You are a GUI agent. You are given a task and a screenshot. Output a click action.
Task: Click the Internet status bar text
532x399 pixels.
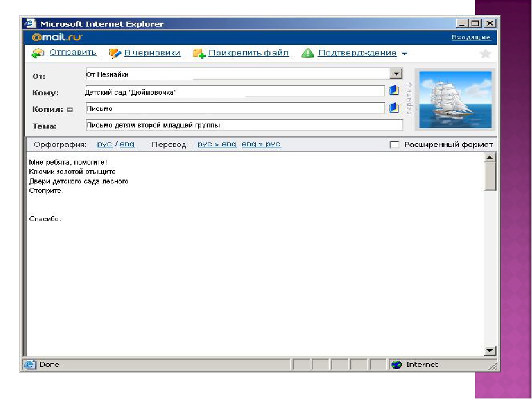422,365
